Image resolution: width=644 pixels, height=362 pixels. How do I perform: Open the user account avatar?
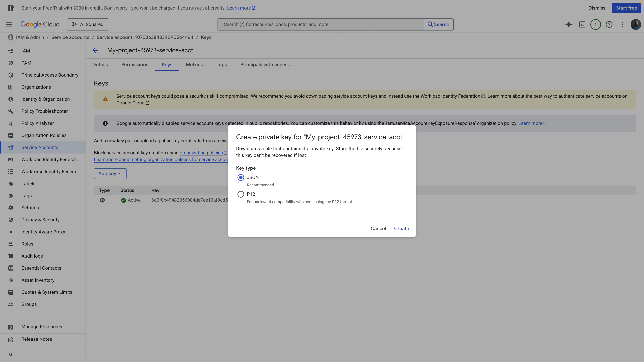point(636,24)
